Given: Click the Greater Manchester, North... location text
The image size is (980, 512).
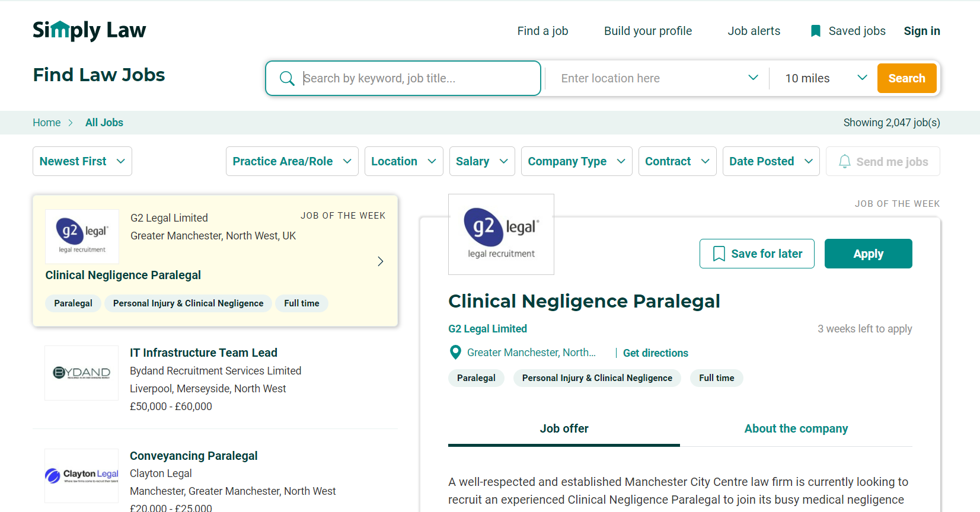Looking at the screenshot, I should pyautogui.click(x=531, y=353).
